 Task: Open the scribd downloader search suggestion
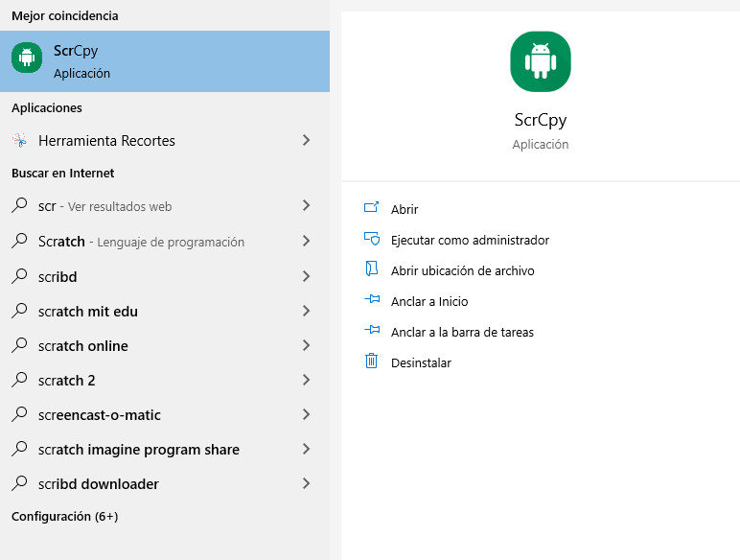click(x=165, y=483)
